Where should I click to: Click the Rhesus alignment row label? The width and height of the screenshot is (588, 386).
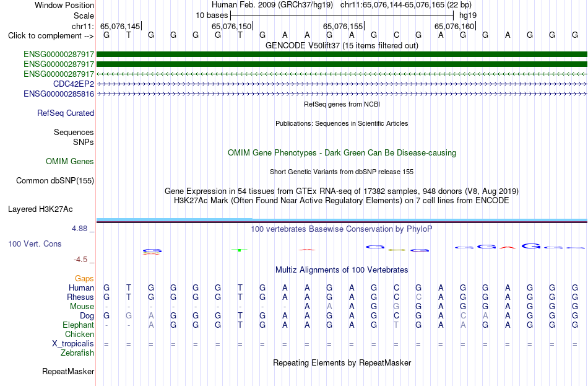coord(80,297)
